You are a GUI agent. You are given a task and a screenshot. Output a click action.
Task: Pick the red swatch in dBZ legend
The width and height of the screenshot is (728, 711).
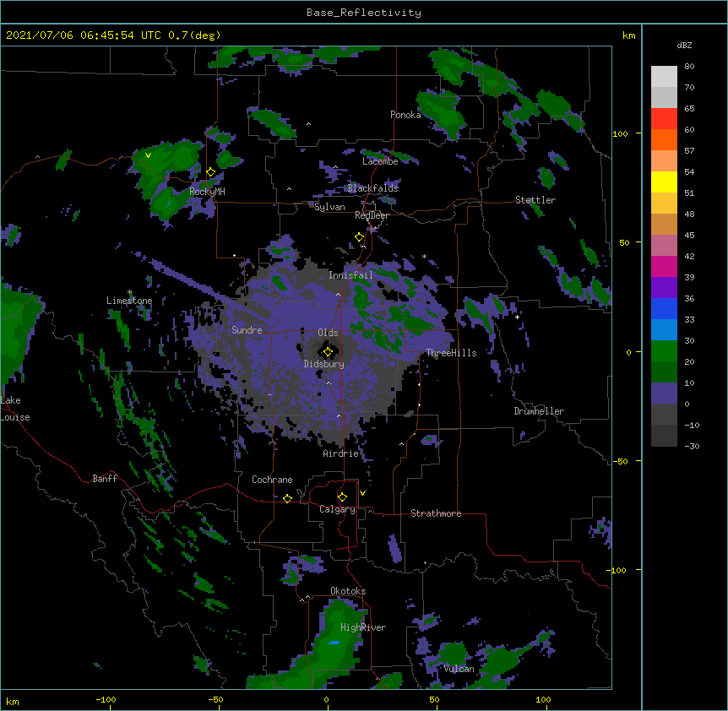pyautogui.click(x=664, y=119)
